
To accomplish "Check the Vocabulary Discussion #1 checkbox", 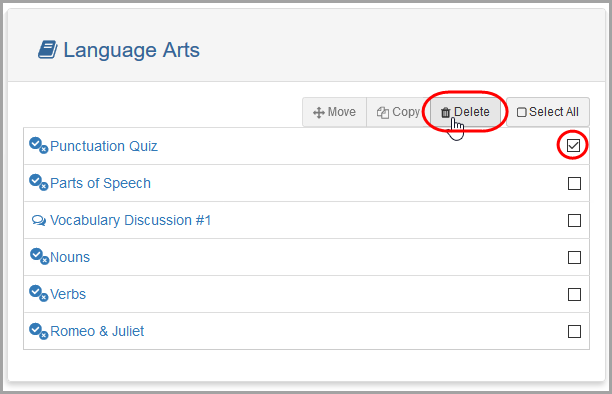I will pos(574,220).
